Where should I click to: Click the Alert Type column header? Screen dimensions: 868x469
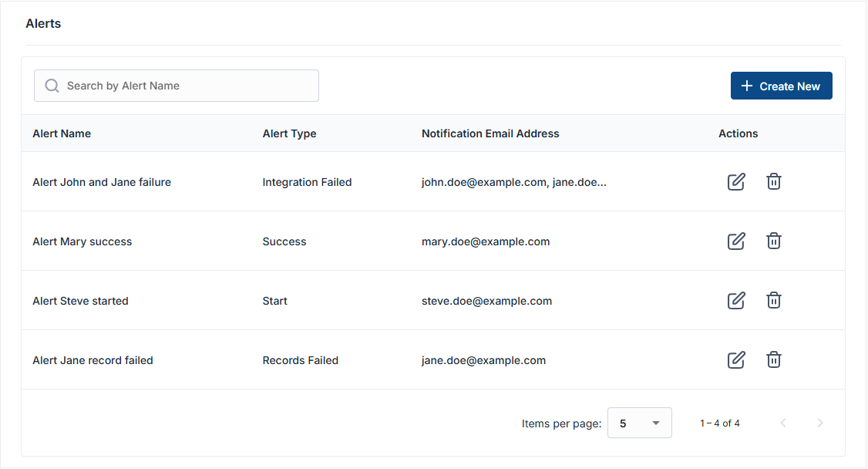(x=289, y=133)
